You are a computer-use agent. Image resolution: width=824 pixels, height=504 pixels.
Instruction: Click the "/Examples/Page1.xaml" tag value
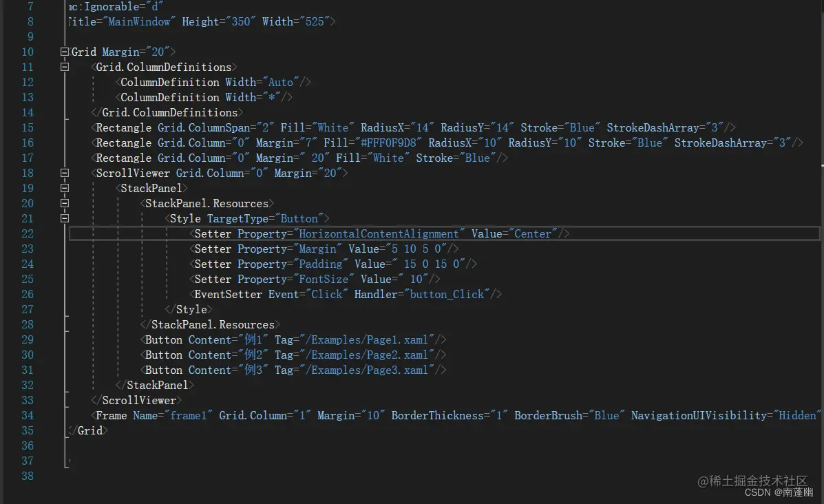[367, 340]
